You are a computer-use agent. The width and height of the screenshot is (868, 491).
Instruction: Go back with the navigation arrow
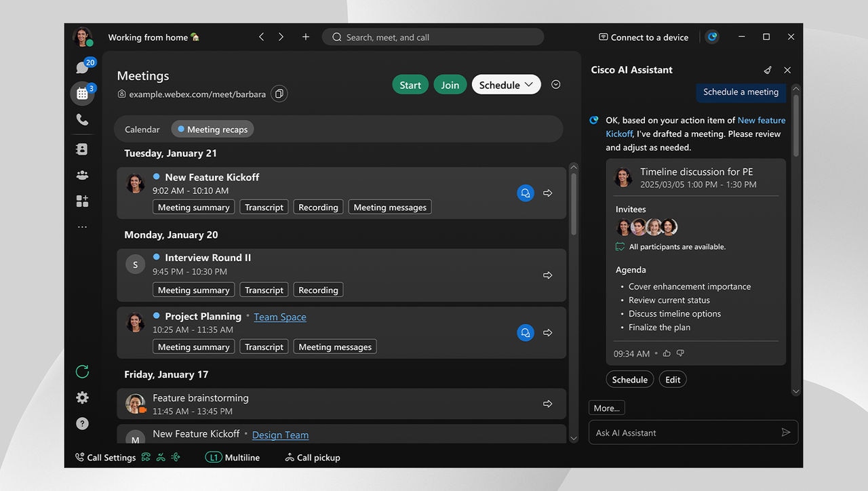(262, 37)
